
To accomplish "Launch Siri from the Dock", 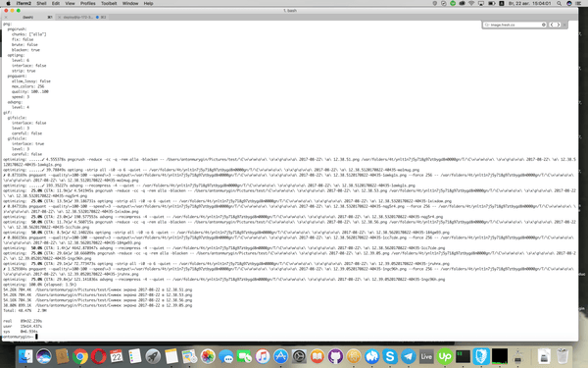I will click(44, 356).
